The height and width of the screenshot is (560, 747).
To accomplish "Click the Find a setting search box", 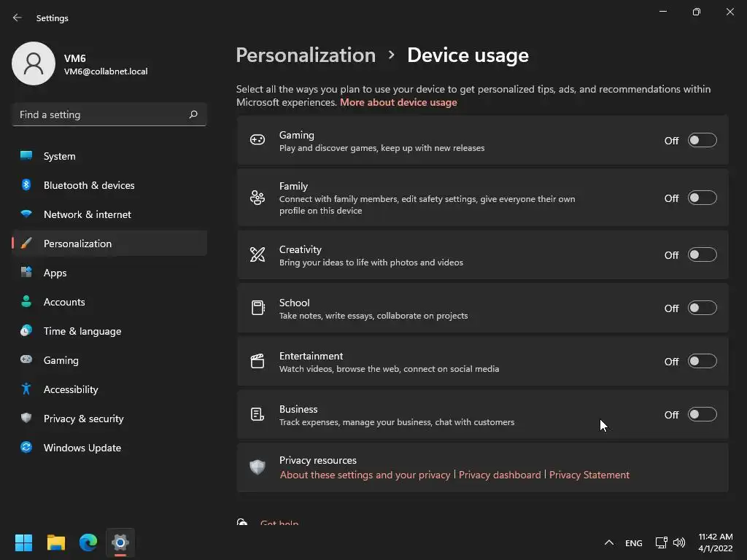I will coord(101,114).
